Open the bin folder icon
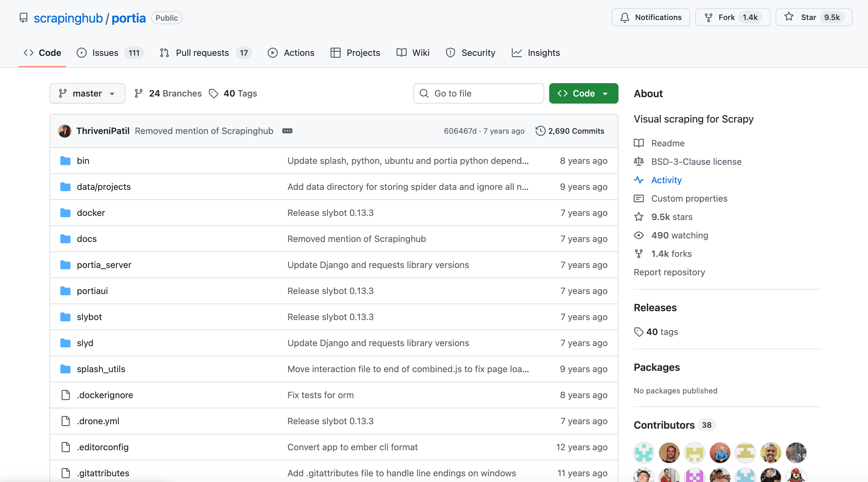Screen dimensions: 868x482 [x=65, y=160]
